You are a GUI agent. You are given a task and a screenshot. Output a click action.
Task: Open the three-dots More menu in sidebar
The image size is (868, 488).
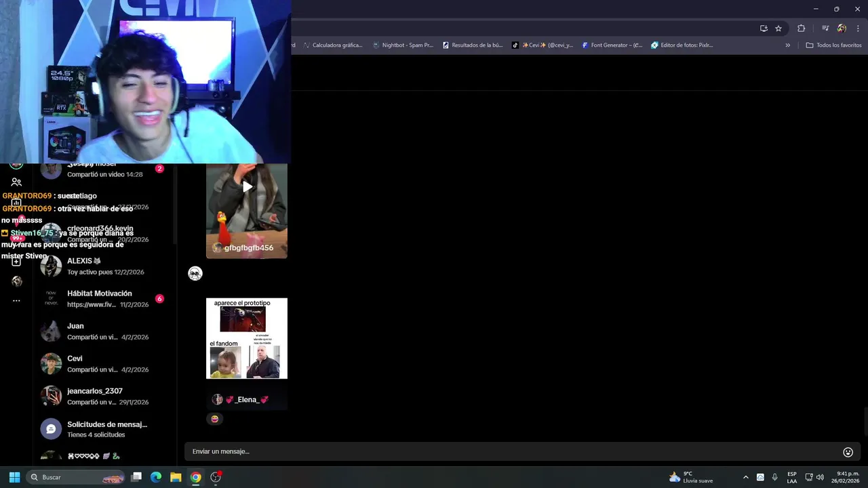(16, 300)
